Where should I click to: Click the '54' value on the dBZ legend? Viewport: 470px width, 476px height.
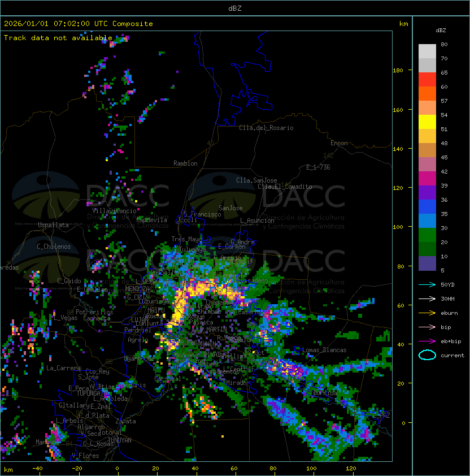point(444,115)
